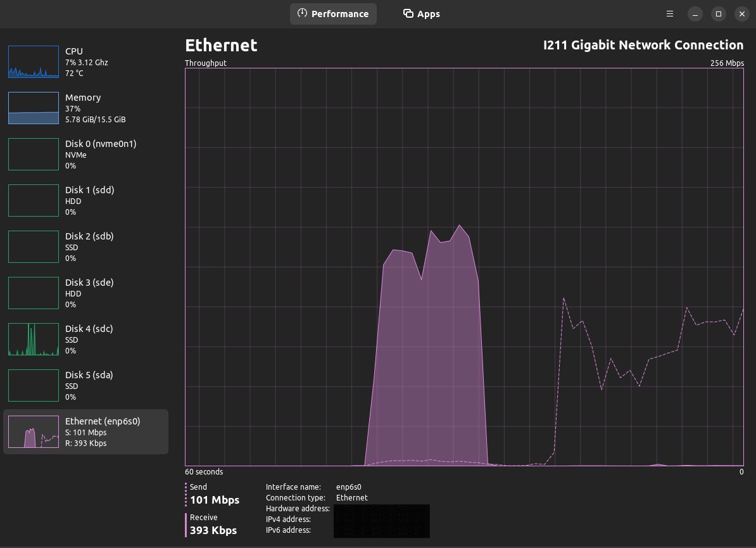Click the Ethernet mini graph thumbnail
This screenshot has height=548, width=756.
click(x=33, y=432)
